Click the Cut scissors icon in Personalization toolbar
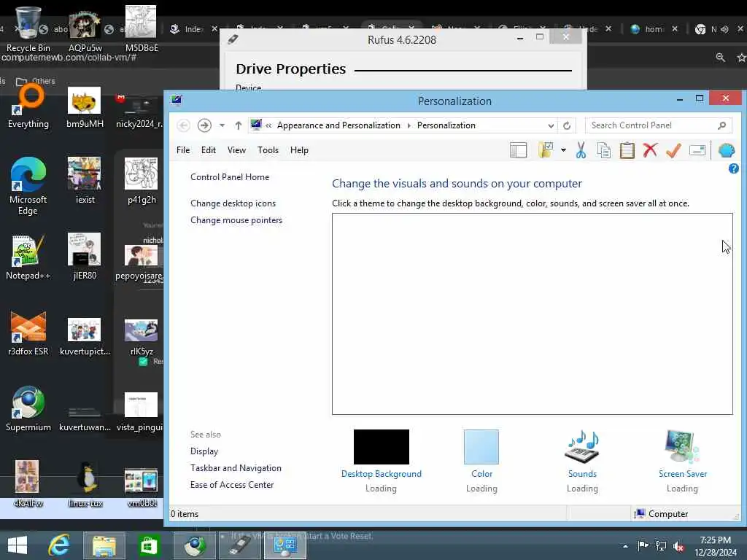Screen dimensions: 747x560 click(x=581, y=150)
